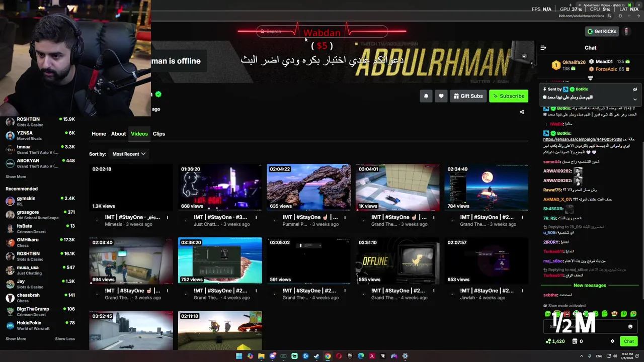This screenshot has height=362, width=644.
Task: Click the microphone tray icon
Action: 590,356
